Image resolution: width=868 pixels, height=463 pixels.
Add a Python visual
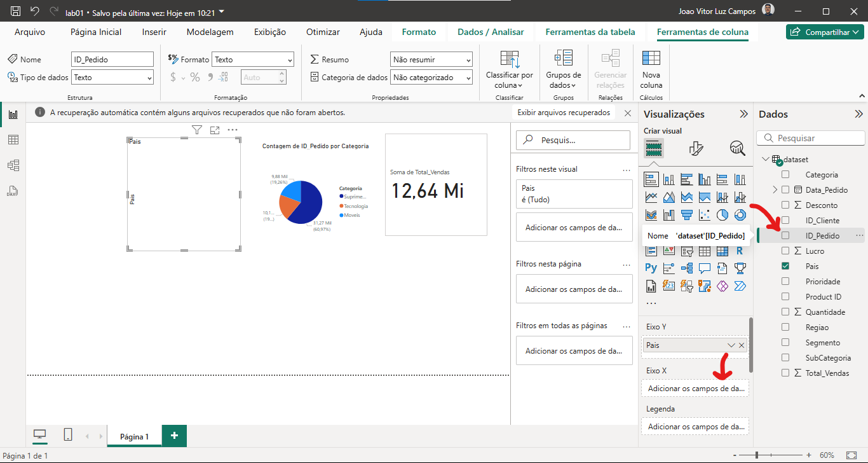point(651,268)
